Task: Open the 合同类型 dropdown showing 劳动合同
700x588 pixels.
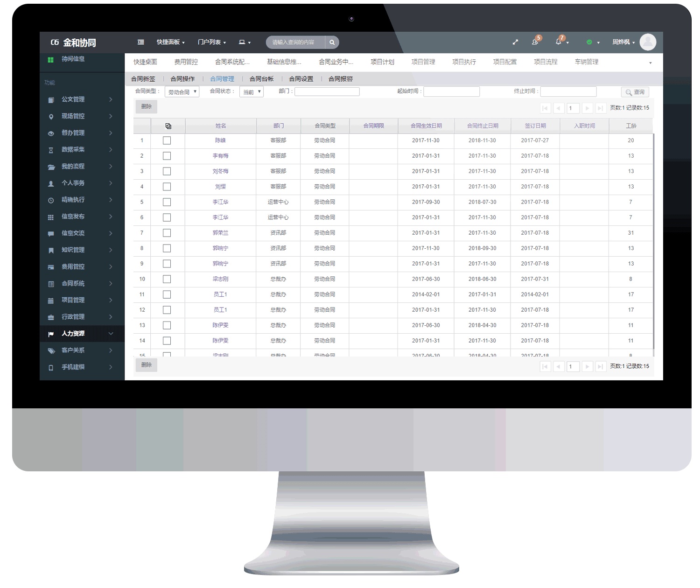Action: [x=182, y=92]
